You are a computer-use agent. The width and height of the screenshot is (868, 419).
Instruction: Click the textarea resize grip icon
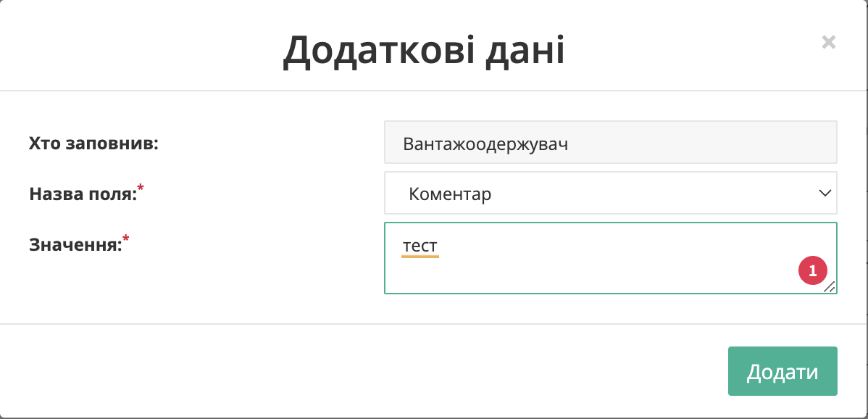(830, 286)
